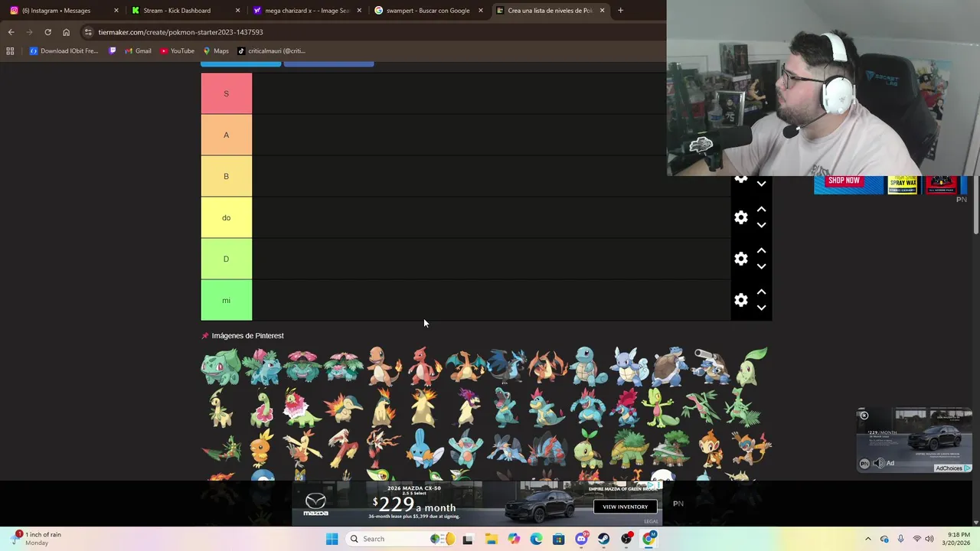Viewport: 980px width, 551px height.
Task: Move the 'do' tier row up
Action: (x=761, y=209)
